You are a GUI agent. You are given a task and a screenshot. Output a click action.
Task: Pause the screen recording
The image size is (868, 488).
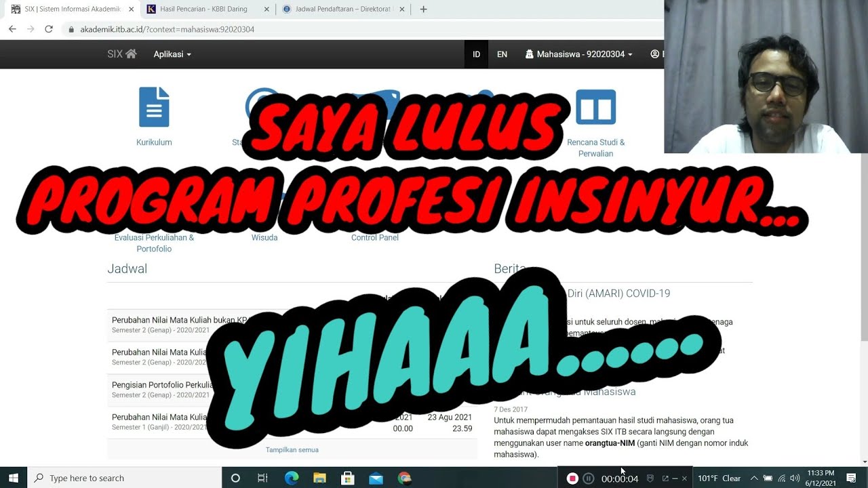(x=589, y=479)
